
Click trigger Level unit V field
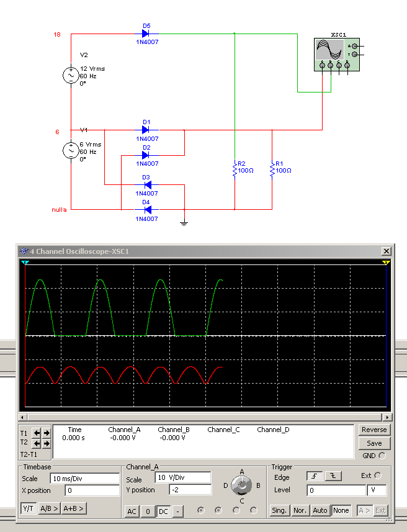coord(377,490)
